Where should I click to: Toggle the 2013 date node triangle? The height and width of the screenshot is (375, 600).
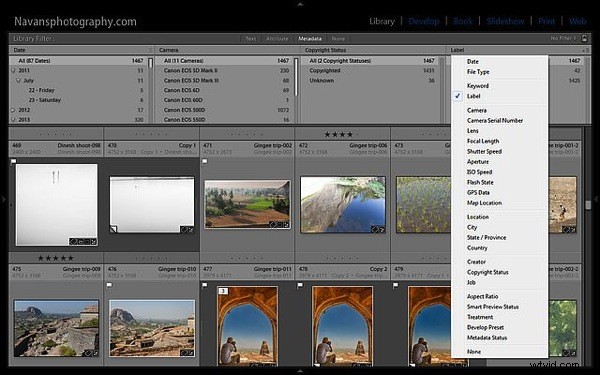13,120
